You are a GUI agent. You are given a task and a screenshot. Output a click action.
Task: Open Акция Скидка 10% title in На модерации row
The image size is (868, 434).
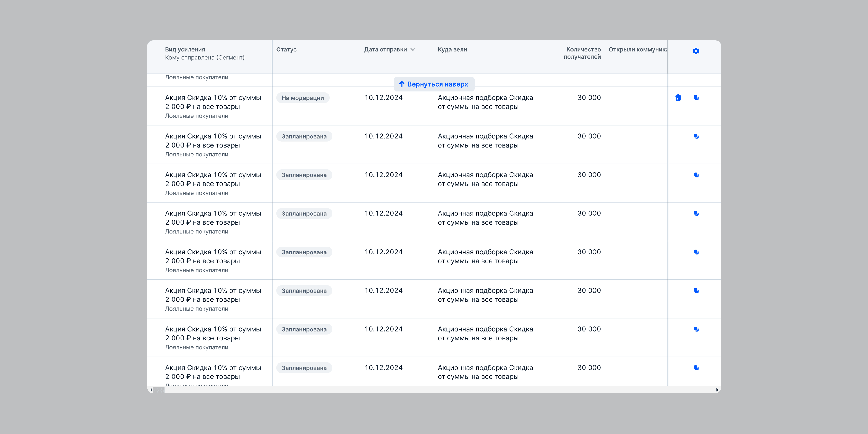[x=213, y=102]
